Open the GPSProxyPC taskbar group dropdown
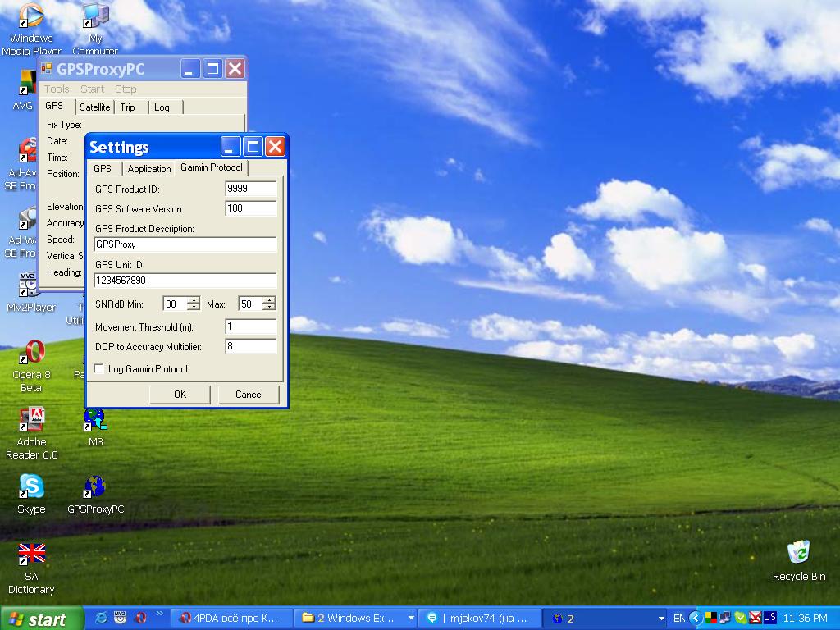Viewport: 840px width, 630px height. pos(660,619)
